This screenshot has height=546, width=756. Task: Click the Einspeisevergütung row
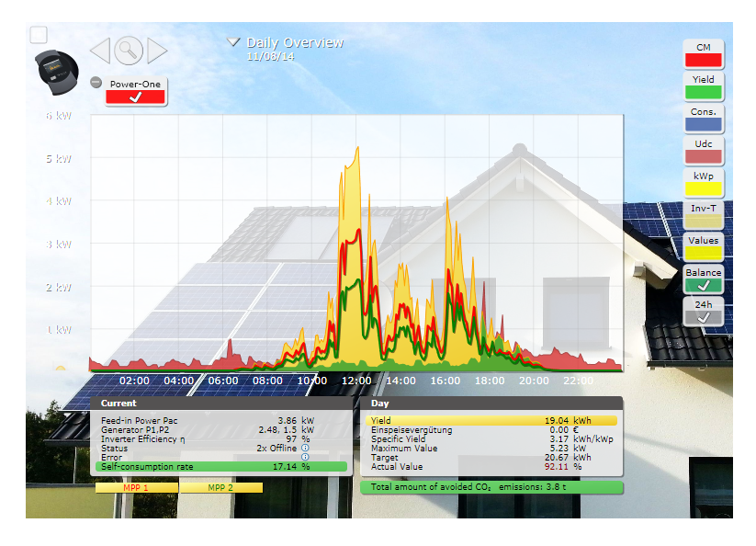point(491,430)
